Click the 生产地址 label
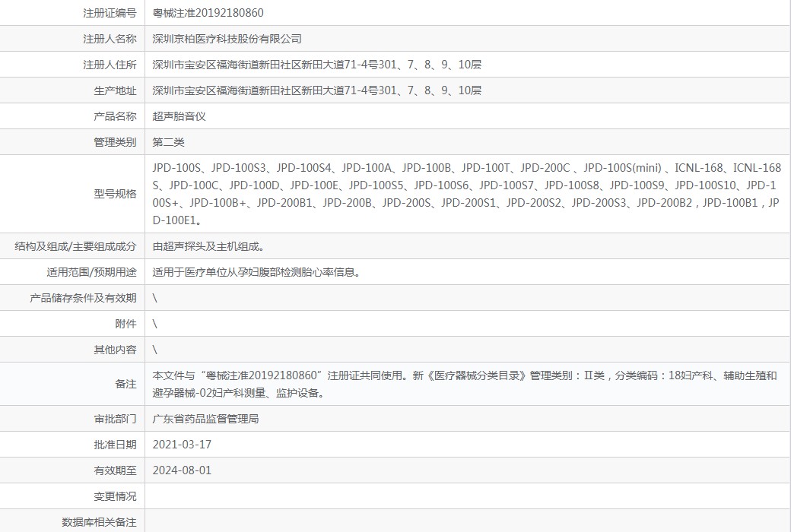This screenshot has height=532, width=791. (115, 90)
